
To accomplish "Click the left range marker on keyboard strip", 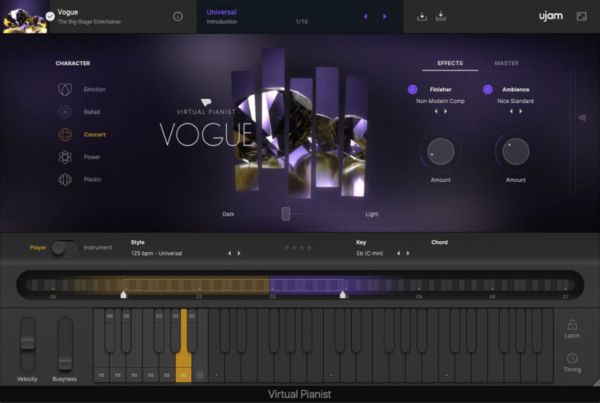I will click(x=123, y=294).
